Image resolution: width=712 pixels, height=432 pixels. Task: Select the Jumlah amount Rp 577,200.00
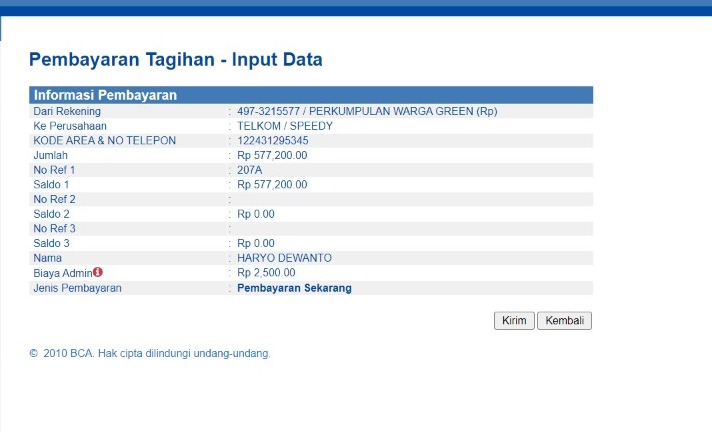tap(272, 155)
